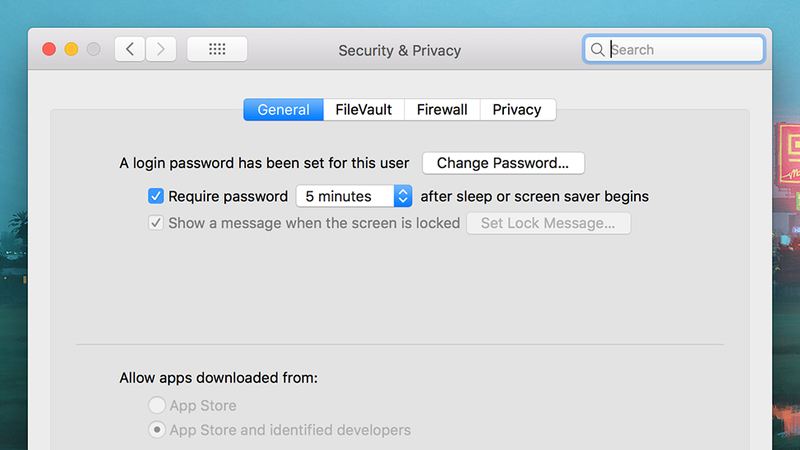Click the gray zoom window button
800x450 pixels.
tap(93, 49)
